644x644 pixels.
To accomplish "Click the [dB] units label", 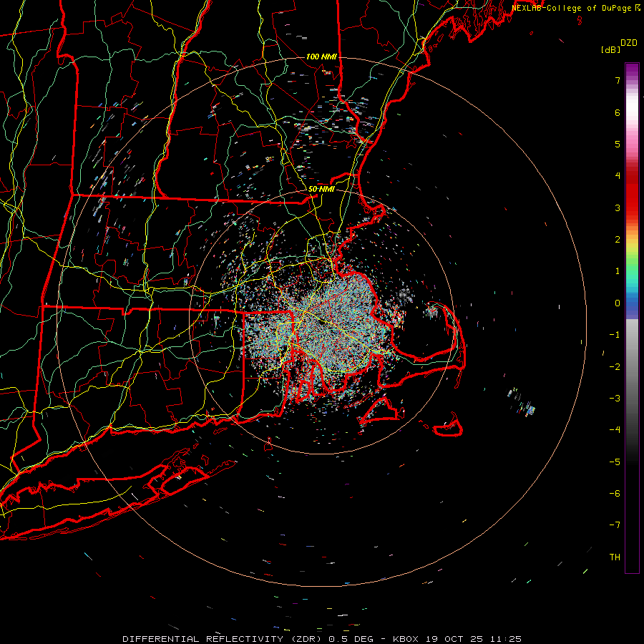I will click(610, 49).
